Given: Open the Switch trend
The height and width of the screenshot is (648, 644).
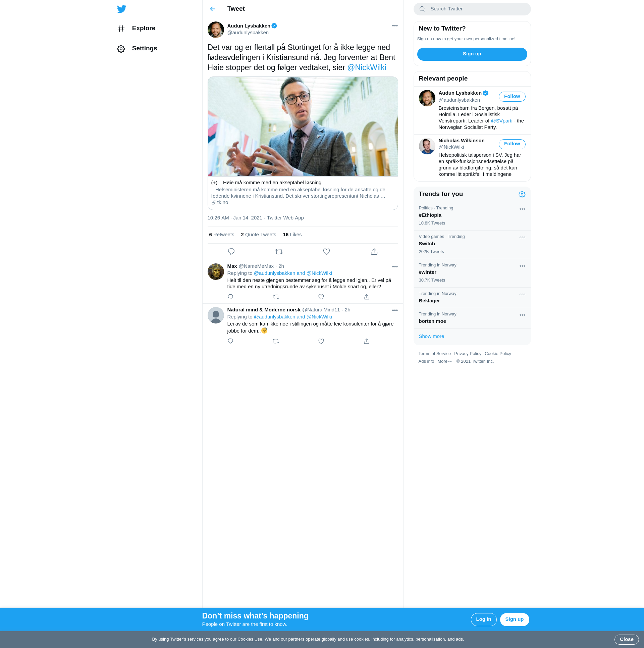Looking at the screenshot, I should 472,244.
